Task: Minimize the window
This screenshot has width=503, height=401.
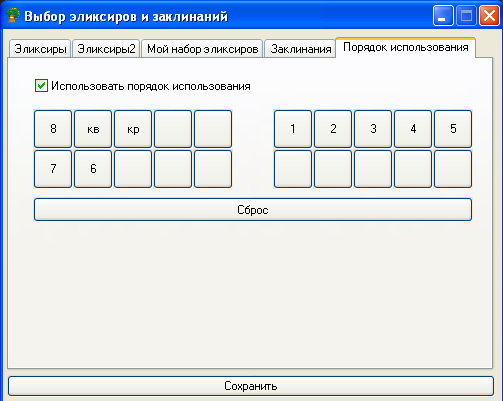Action: (x=443, y=16)
